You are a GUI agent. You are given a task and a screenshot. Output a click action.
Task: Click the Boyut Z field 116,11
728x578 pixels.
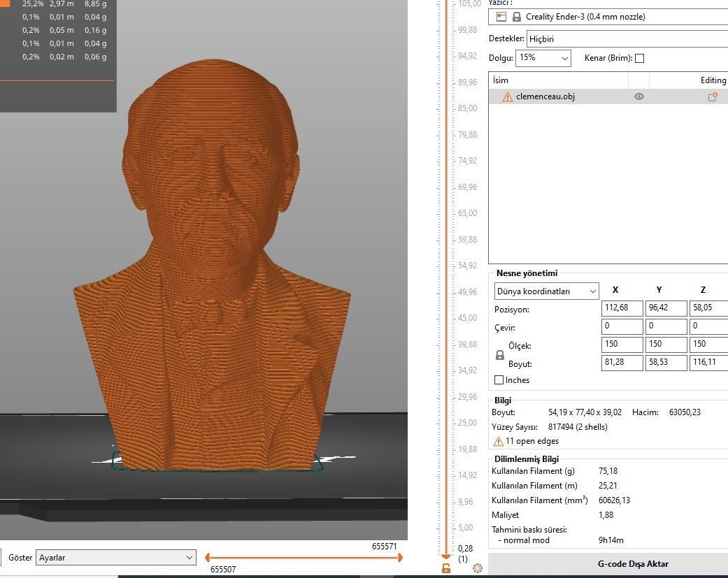click(x=709, y=362)
